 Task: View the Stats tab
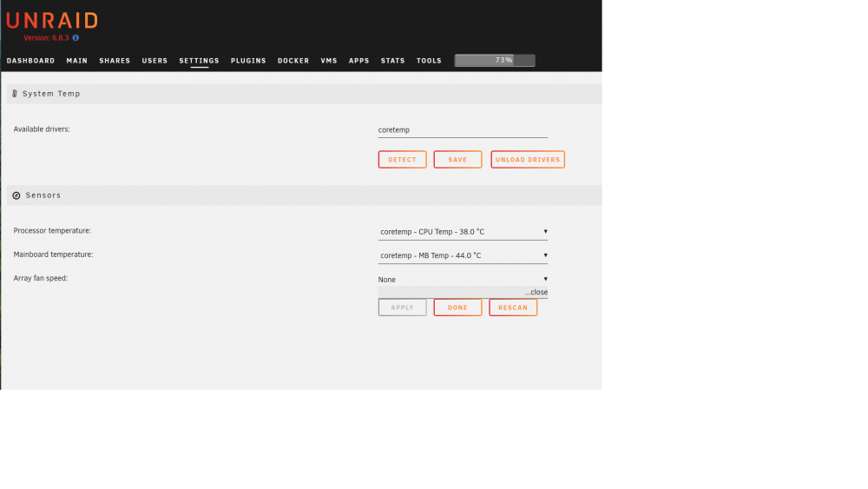click(x=392, y=60)
